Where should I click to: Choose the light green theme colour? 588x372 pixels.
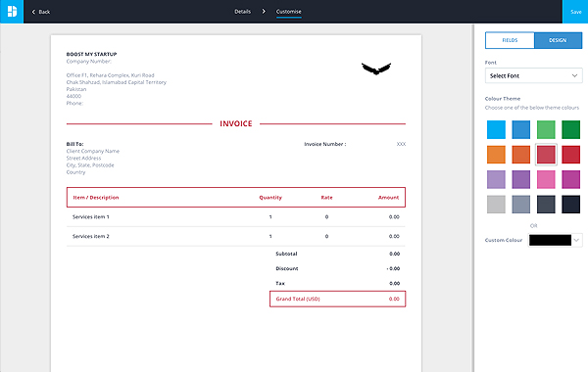pos(546,129)
